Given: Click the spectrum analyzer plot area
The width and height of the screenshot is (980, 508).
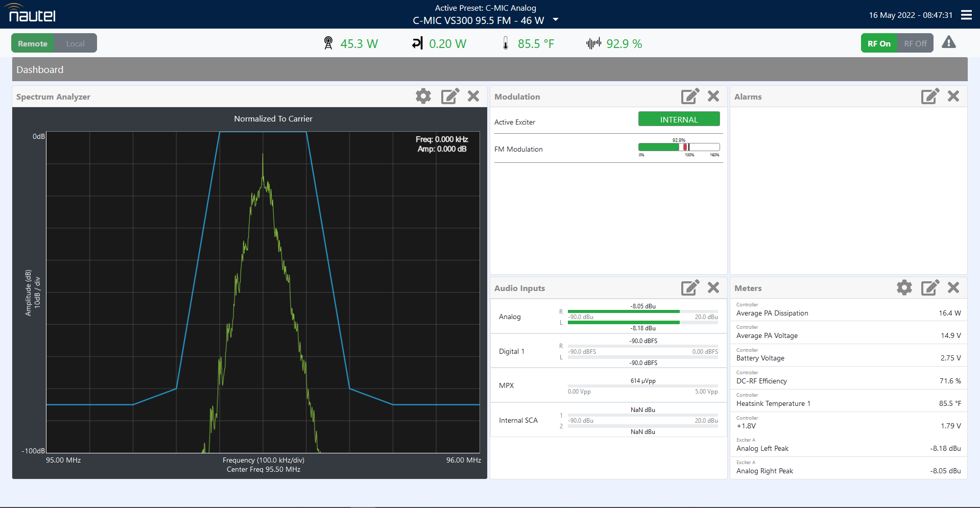Looking at the screenshot, I should (x=263, y=292).
